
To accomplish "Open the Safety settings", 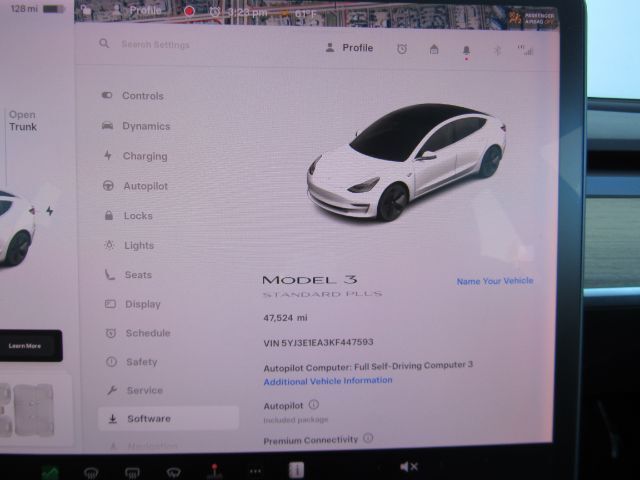I will tap(141, 362).
